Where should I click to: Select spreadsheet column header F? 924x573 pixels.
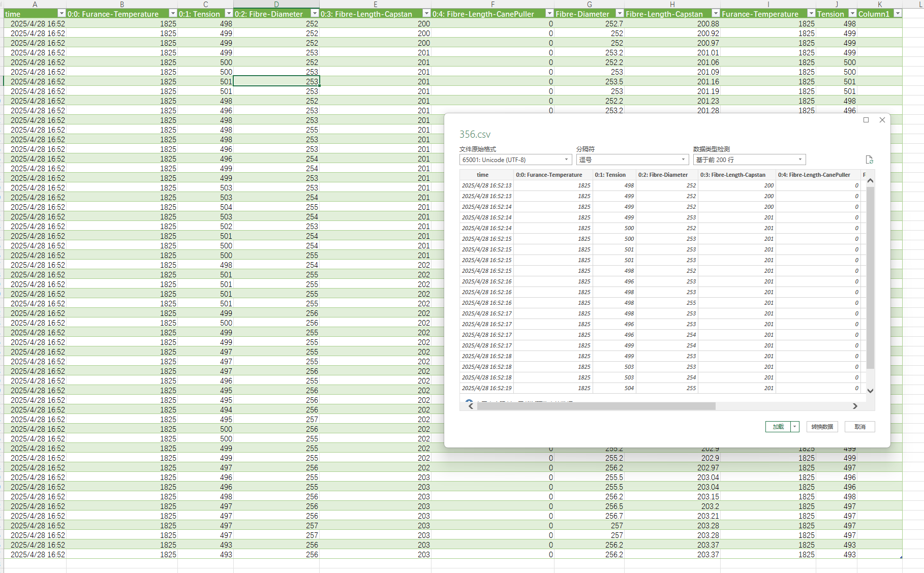pyautogui.click(x=492, y=4)
